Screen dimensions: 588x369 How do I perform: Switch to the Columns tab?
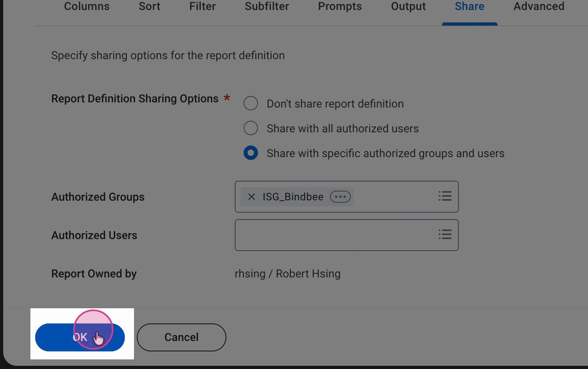pyautogui.click(x=87, y=6)
